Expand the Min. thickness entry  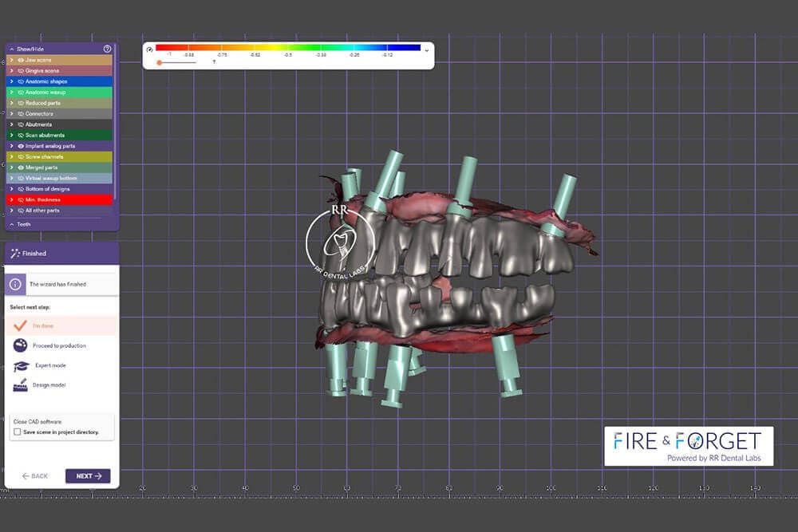click(x=11, y=199)
